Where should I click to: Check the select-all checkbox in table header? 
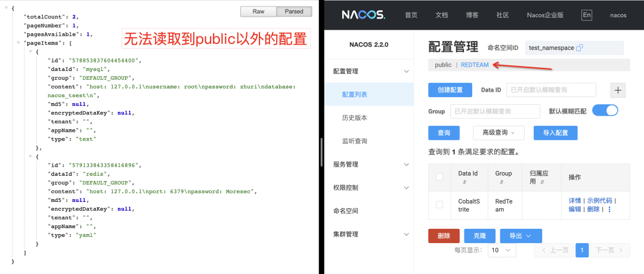pos(439,177)
